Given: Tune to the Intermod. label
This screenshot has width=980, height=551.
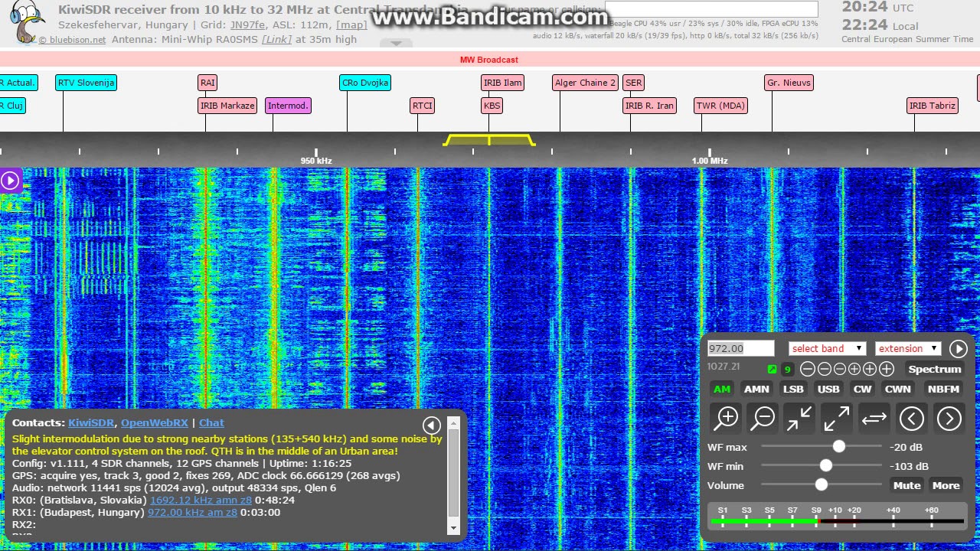Looking at the screenshot, I should 288,106.
